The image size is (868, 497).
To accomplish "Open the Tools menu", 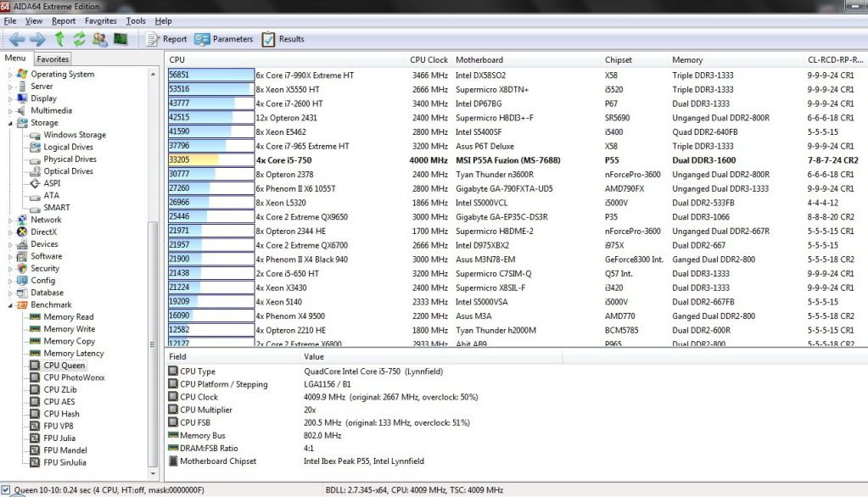I will tap(136, 21).
